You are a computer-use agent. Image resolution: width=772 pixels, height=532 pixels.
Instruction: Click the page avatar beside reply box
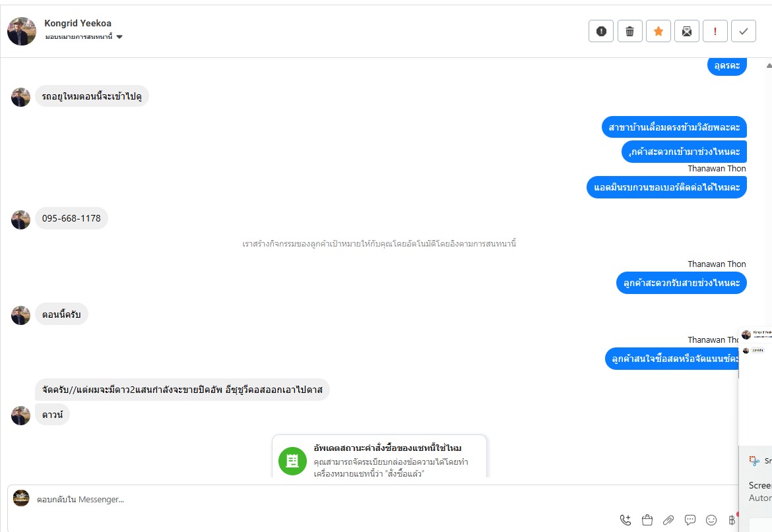point(21,498)
